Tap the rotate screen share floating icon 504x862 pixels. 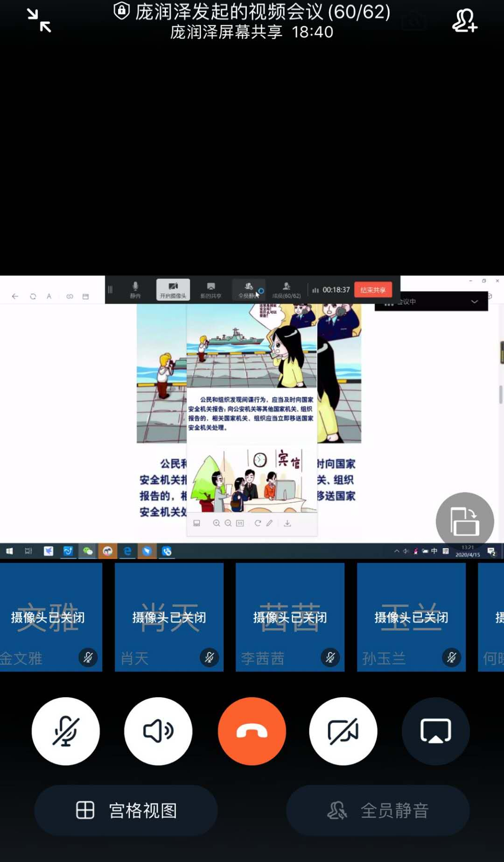coord(464,521)
